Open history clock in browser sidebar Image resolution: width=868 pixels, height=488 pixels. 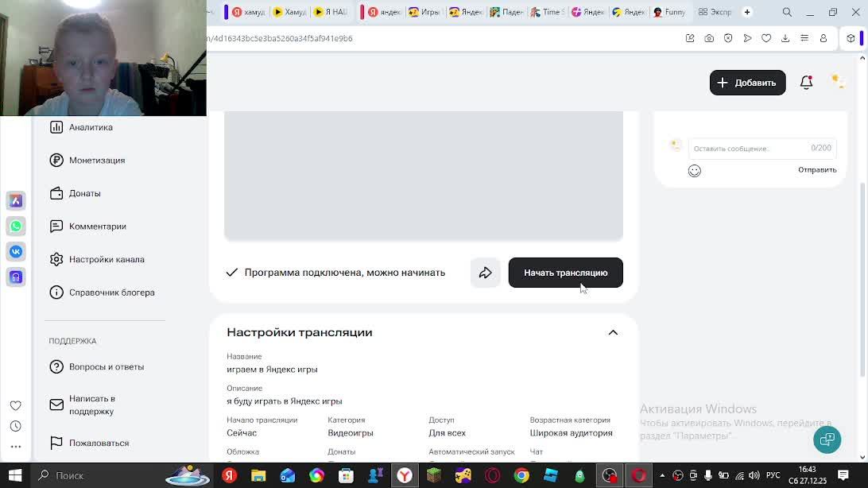point(16,426)
